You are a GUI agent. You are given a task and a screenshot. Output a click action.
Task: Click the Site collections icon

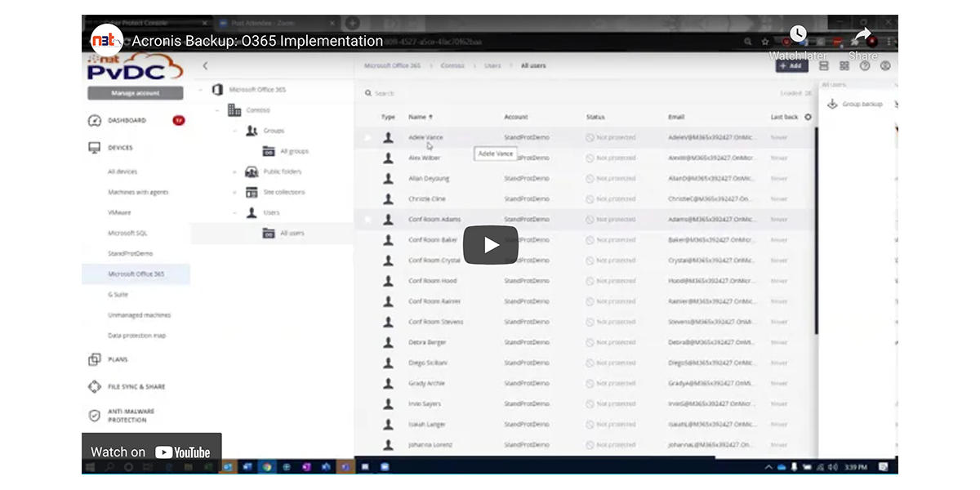click(x=252, y=192)
